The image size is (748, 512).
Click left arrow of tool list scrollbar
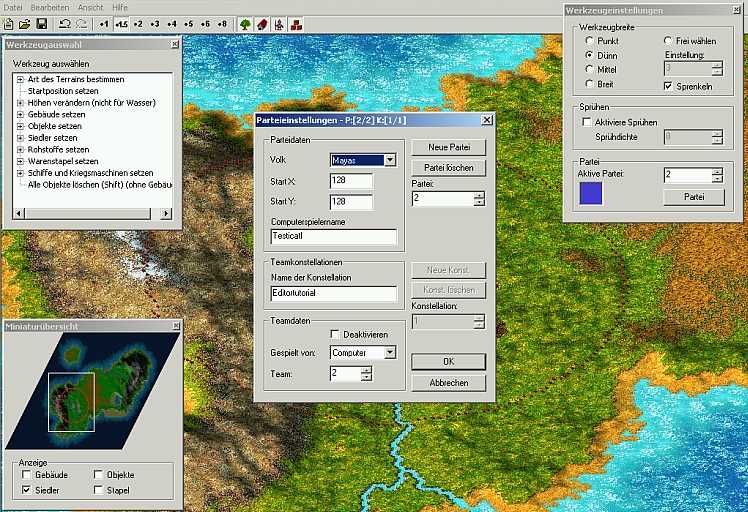[x=19, y=213]
